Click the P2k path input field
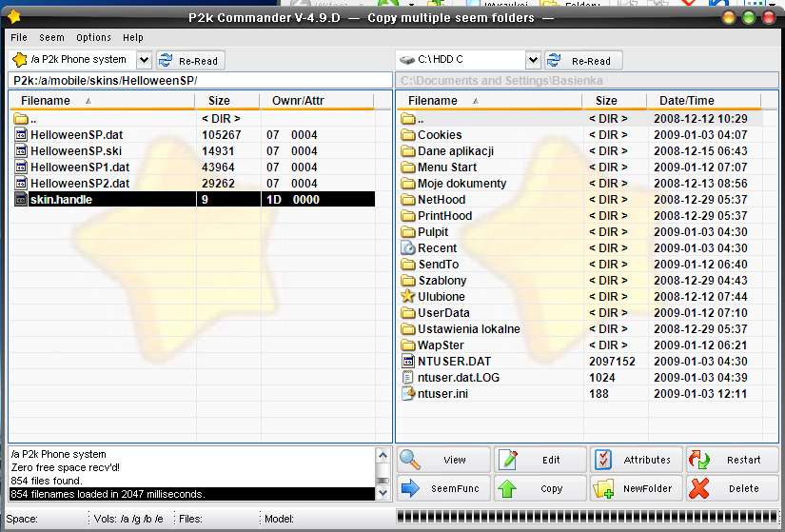 (200, 81)
